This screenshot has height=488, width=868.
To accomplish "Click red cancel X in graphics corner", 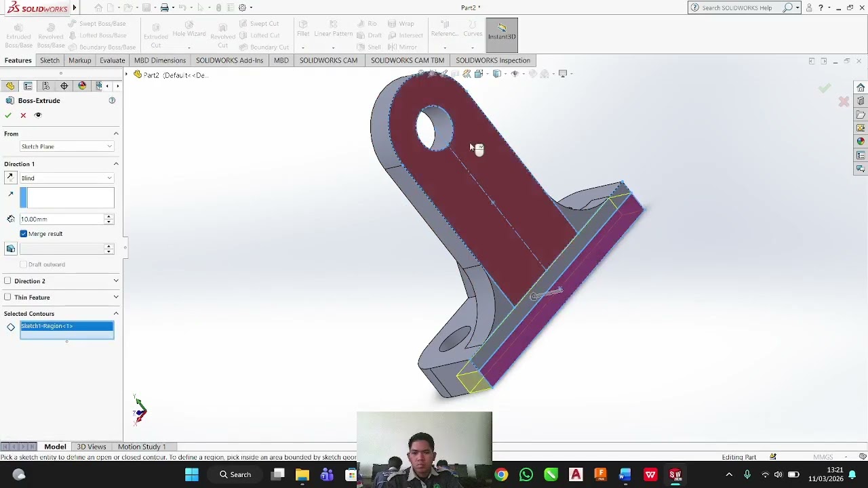I will [x=844, y=102].
